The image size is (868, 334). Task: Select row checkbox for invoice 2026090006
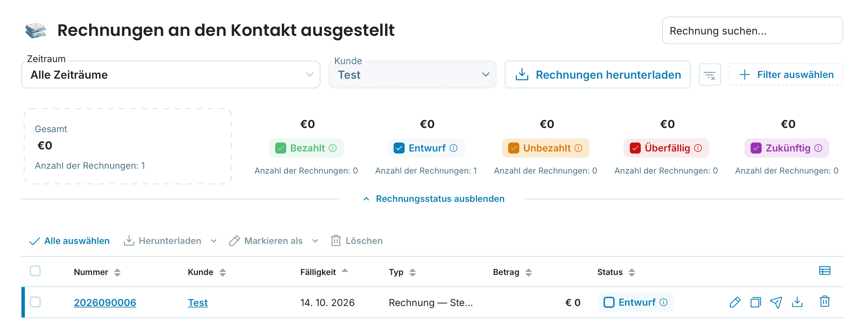(35, 302)
